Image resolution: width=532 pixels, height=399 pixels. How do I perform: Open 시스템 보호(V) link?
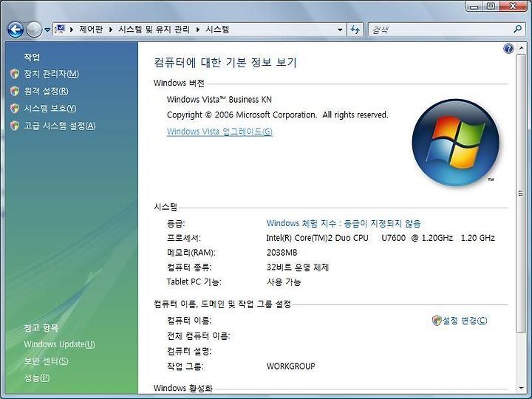pos(50,108)
